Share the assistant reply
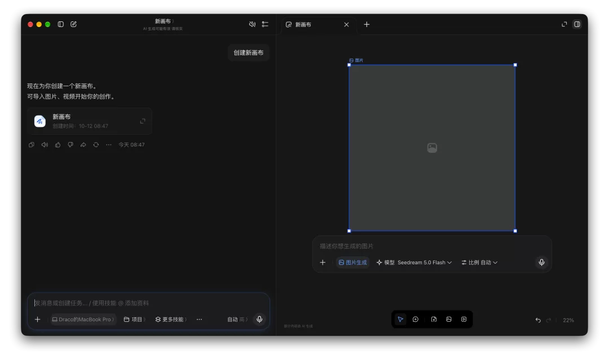This screenshot has width=609, height=364. pos(83,145)
